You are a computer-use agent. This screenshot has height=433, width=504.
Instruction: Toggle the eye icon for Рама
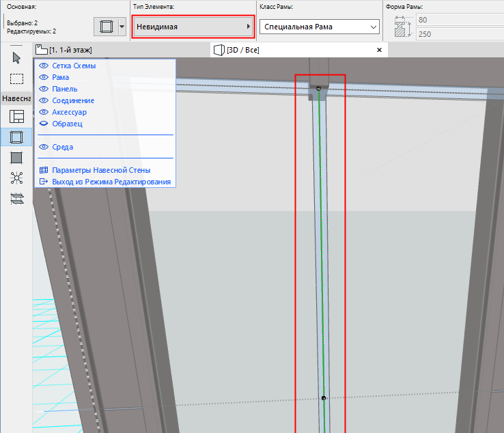pyautogui.click(x=44, y=77)
